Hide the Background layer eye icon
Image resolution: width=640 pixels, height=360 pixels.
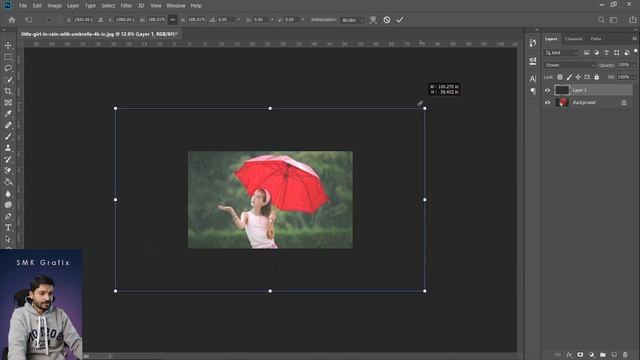pos(547,102)
